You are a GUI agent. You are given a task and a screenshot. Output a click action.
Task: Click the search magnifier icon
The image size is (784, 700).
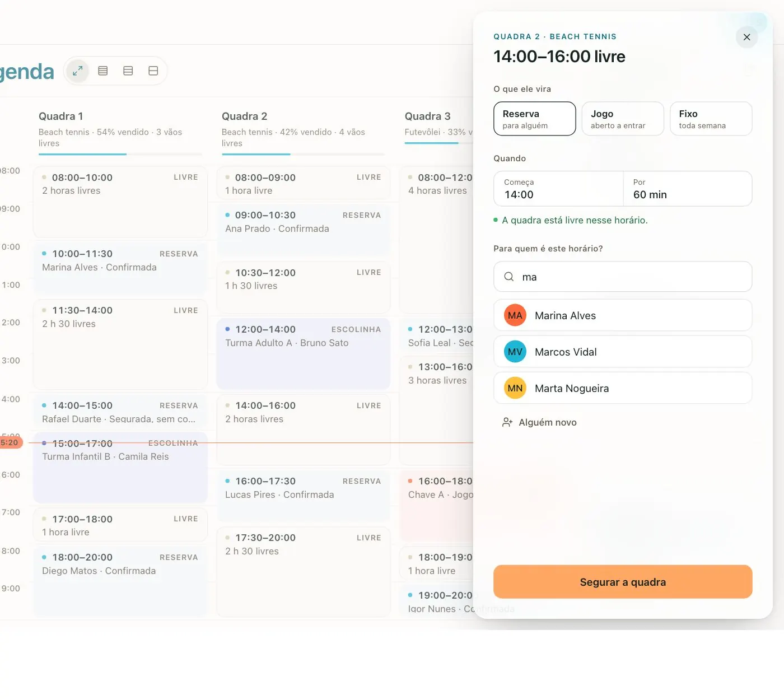click(x=509, y=277)
